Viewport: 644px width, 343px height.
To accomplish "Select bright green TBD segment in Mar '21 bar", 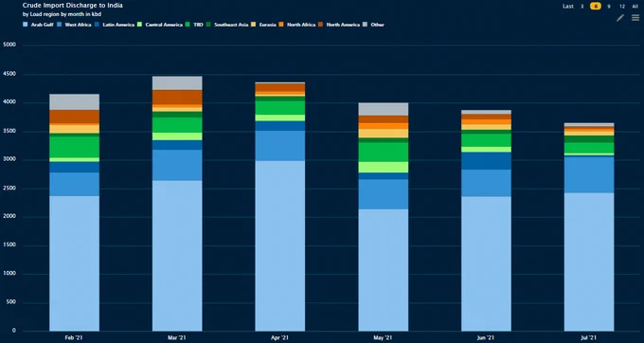I will (177, 125).
